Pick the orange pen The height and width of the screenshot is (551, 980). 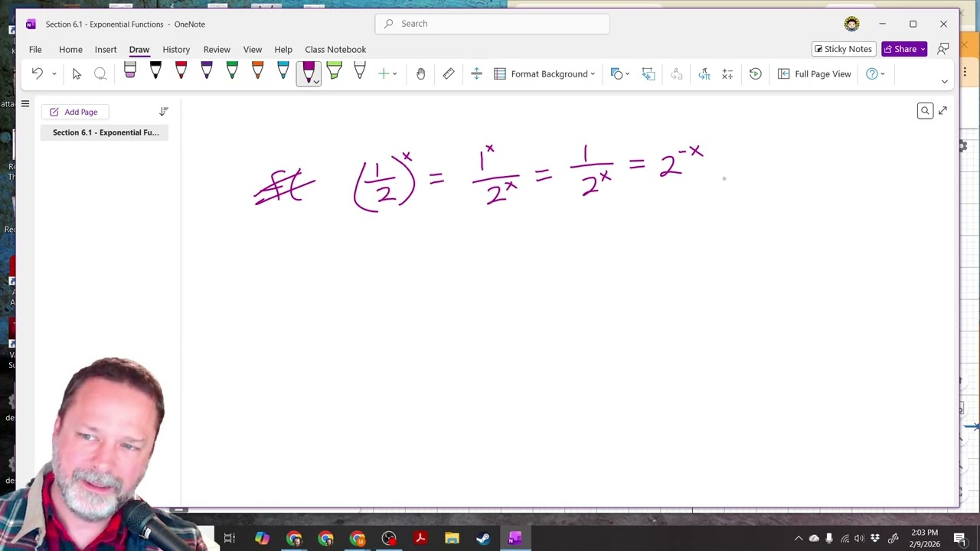coord(257,71)
